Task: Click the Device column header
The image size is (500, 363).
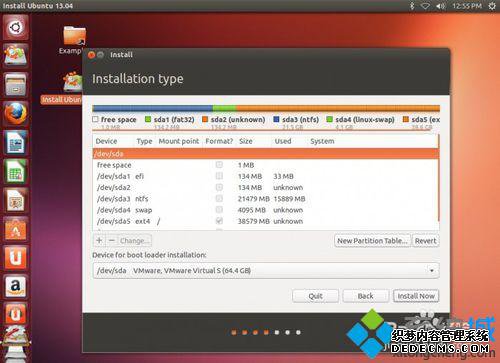Action: click(x=106, y=141)
